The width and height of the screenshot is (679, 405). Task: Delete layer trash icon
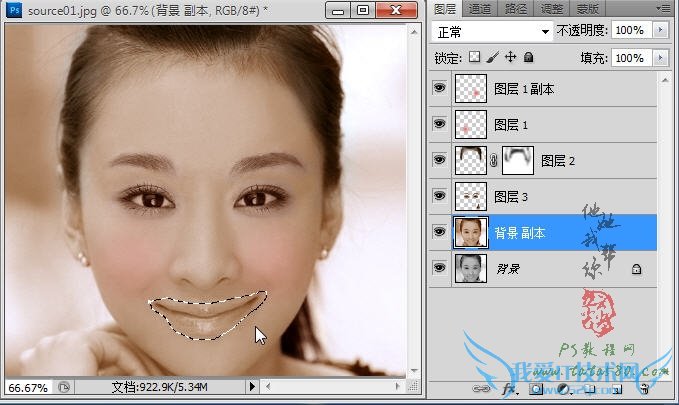644,389
